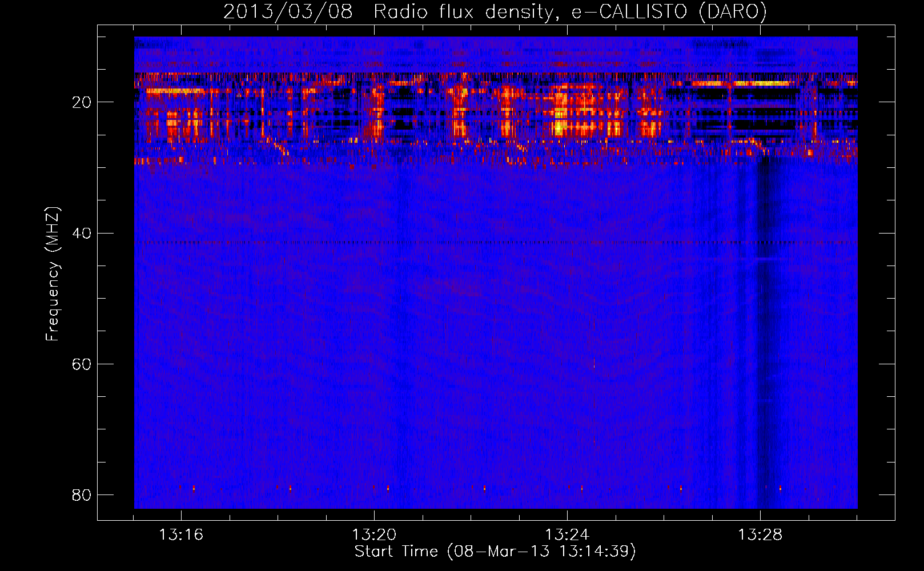Click the 13:16 time axis label
The width and height of the screenshot is (924, 571).
pyautogui.click(x=181, y=535)
